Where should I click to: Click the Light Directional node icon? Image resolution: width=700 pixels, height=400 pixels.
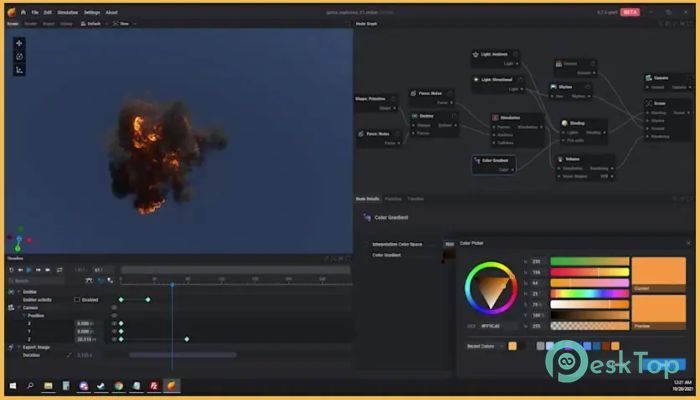[476, 80]
